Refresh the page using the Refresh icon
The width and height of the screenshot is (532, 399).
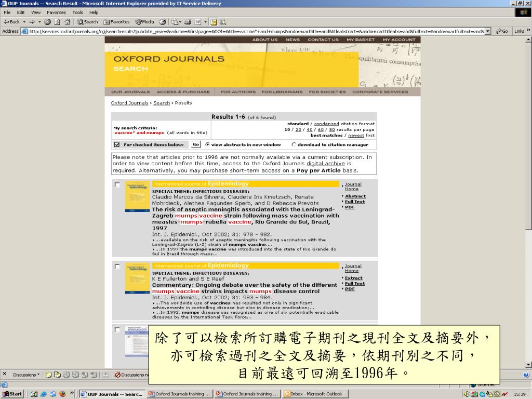pyautogui.click(x=57, y=22)
